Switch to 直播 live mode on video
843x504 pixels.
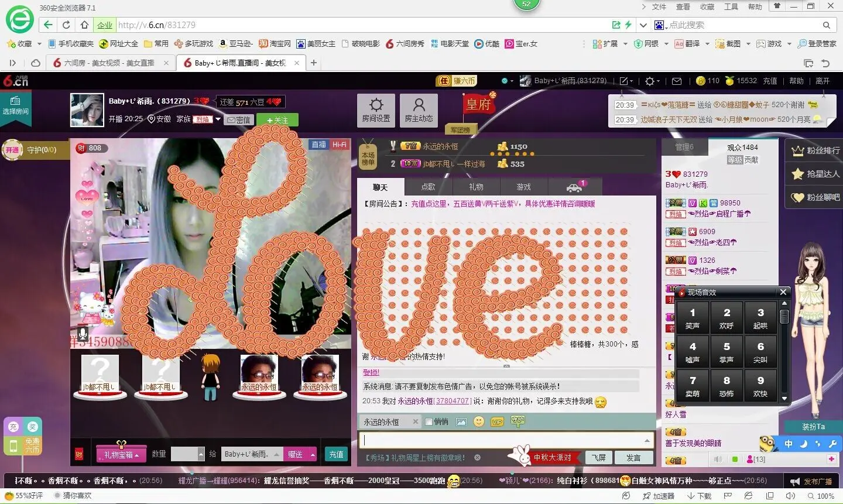(x=318, y=145)
